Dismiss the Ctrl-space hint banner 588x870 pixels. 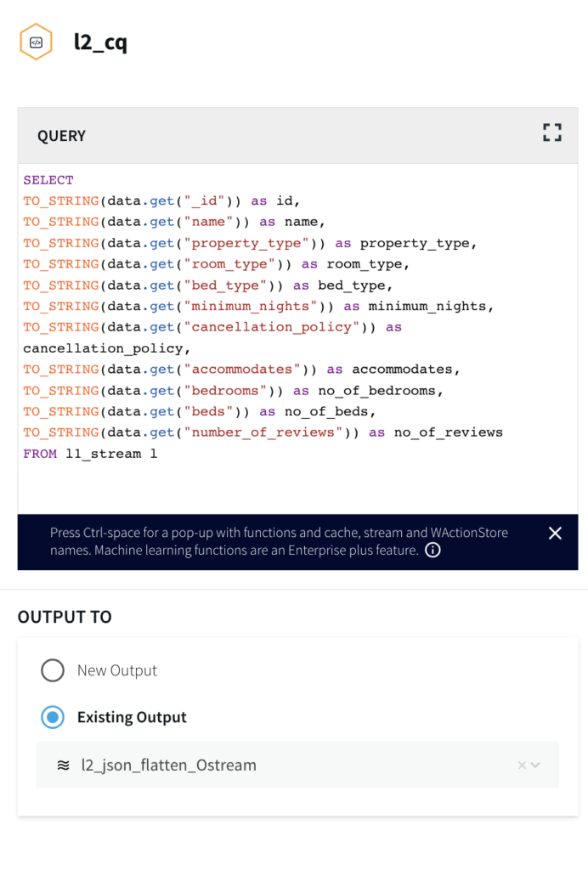click(555, 533)
